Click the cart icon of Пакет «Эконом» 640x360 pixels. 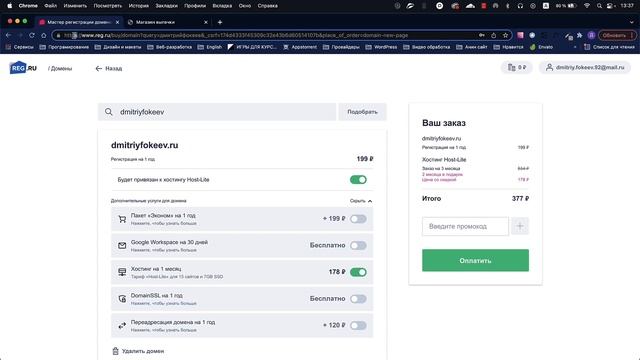coord(122,219)
